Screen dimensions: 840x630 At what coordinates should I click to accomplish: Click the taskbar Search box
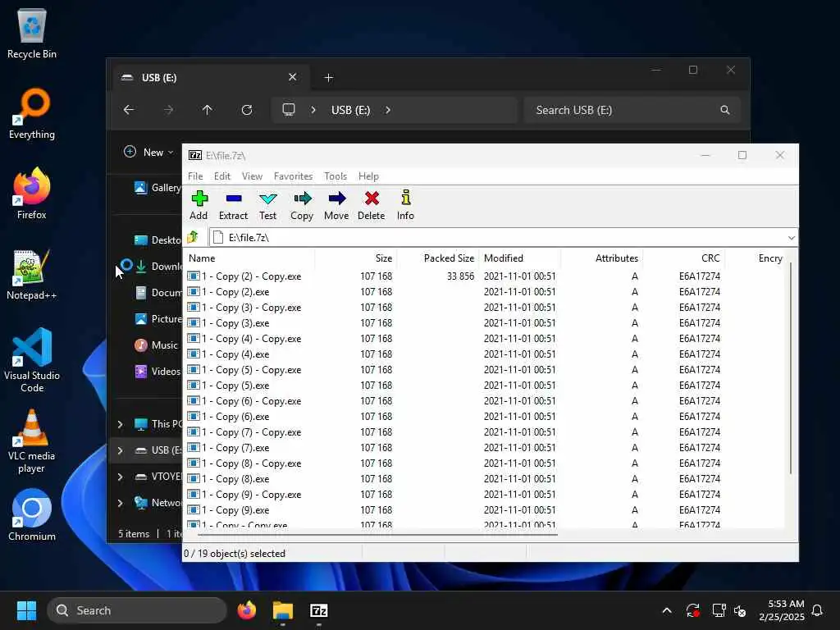coord(137,610)
